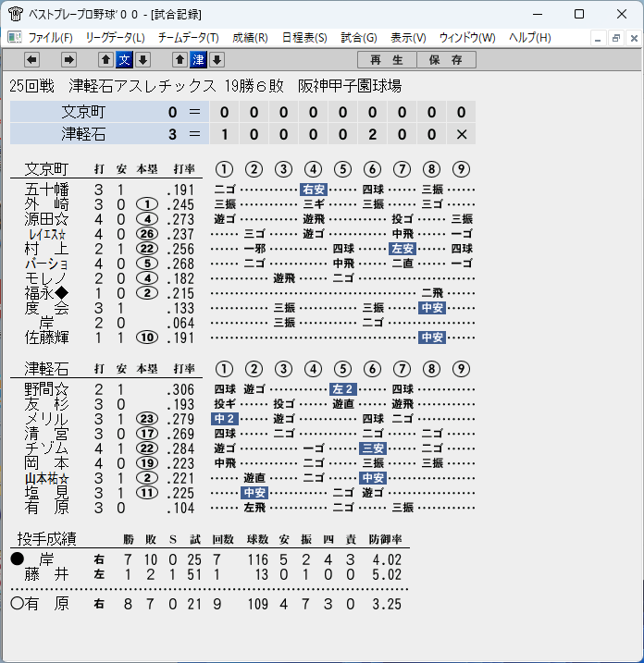Image resolution: width=644 pixels, height=663 pixels.
Task: Click the right arrow next game button
Action: point(68,59)
